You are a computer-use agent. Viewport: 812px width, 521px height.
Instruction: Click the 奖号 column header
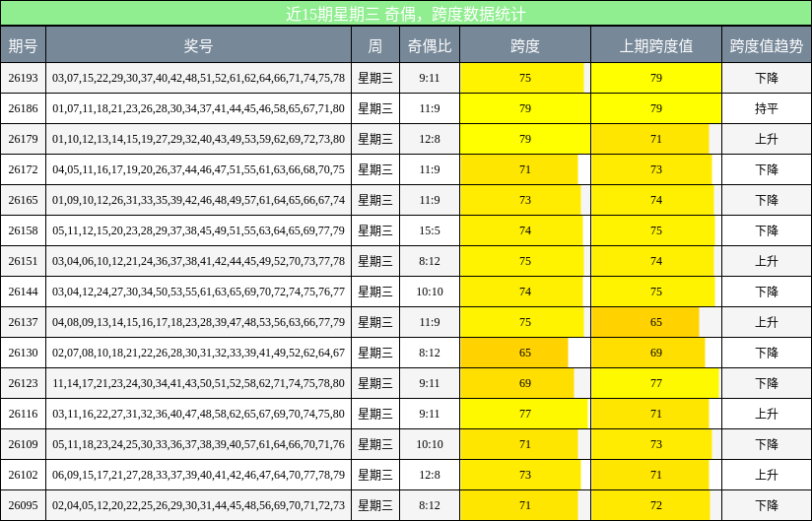pos(198,46)
